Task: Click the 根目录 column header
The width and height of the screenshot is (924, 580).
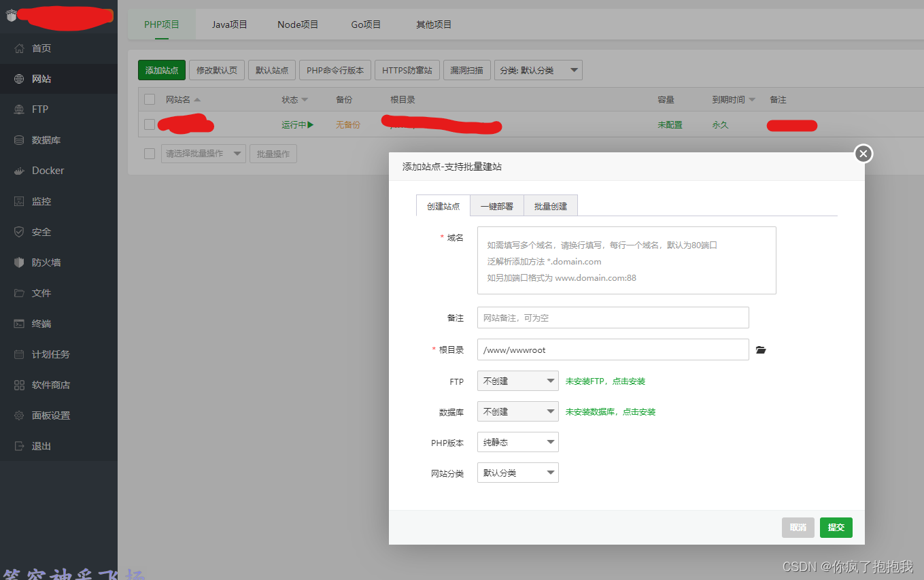Action: coord(403,100)
